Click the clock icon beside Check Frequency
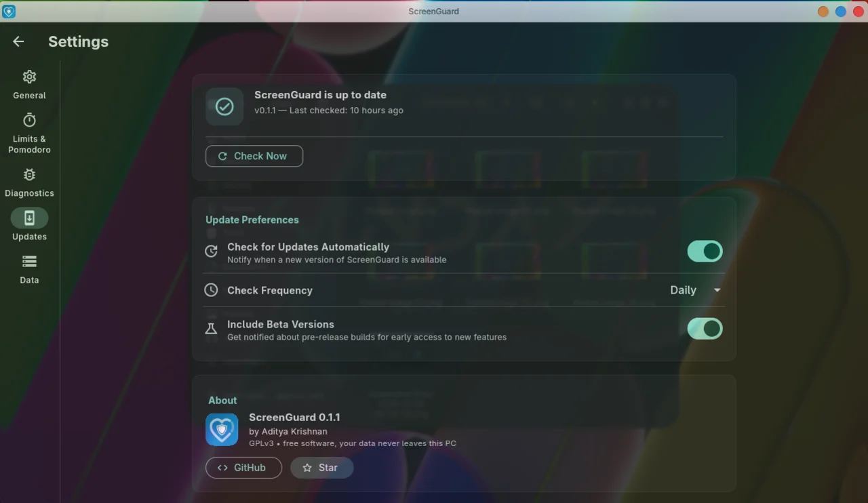The width and height of the screenshot is (868, 503). pyautogui.click(x=212, y=290)
